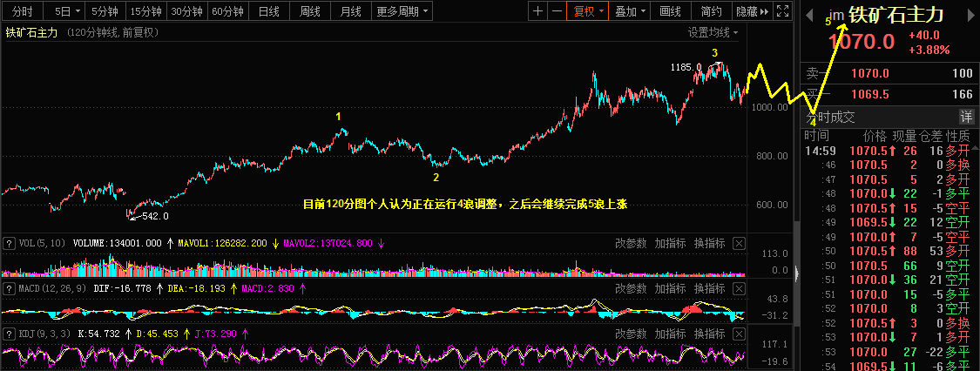Click the 买一 bid price 1069.5 row
This screenshot has height=371, width=980.
click(x=890, y=94)
